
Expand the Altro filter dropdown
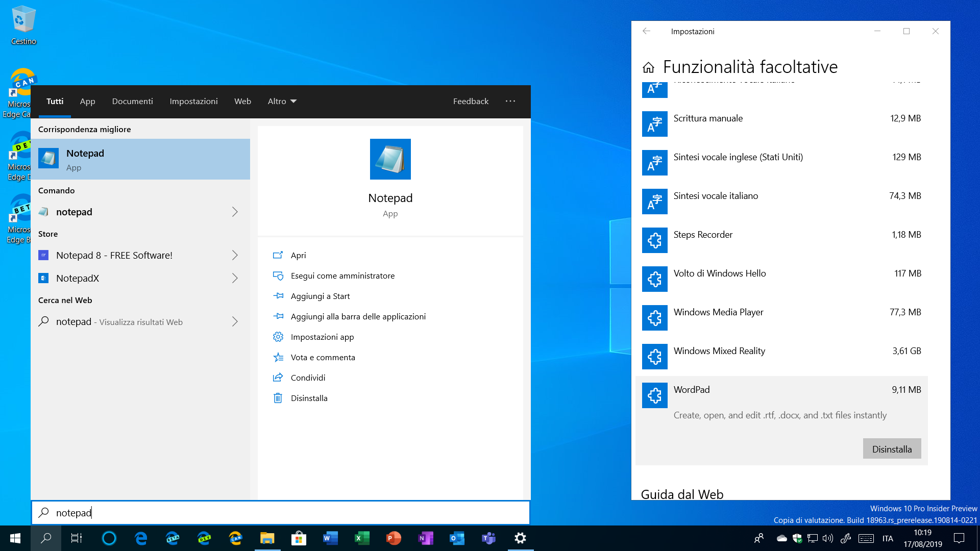pyautogui.click(x=282, y=101)
